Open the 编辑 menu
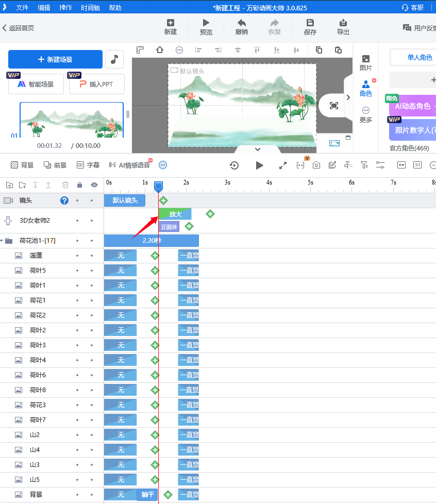This screenshot has height=504, width=436. pos(44,8)
